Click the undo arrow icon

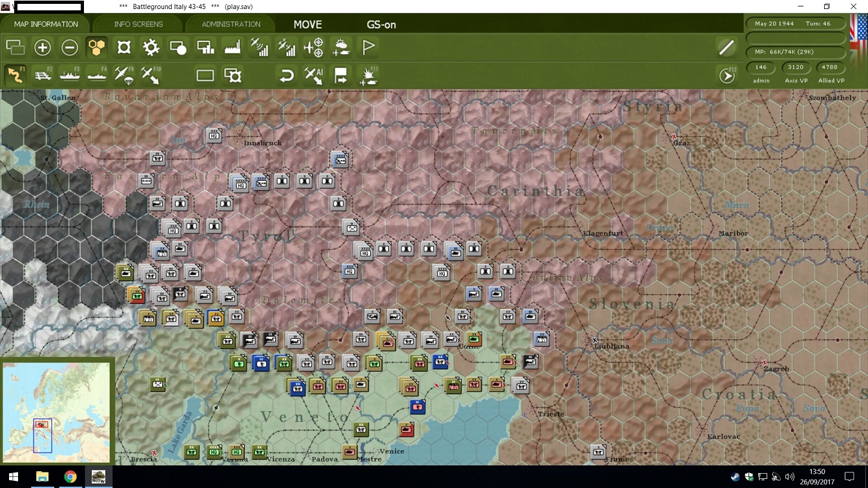(287, 76)
